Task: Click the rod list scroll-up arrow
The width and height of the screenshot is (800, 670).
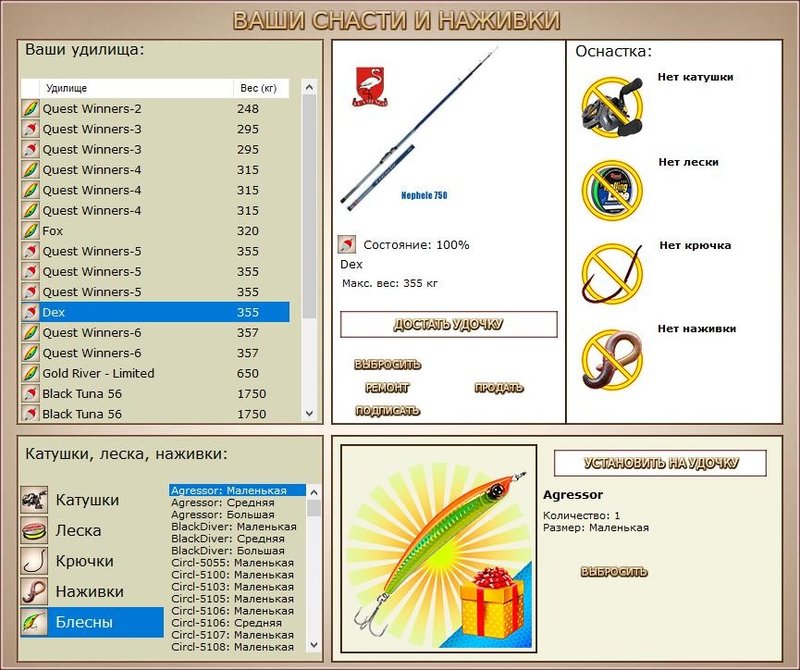Action: click(309, 87)
